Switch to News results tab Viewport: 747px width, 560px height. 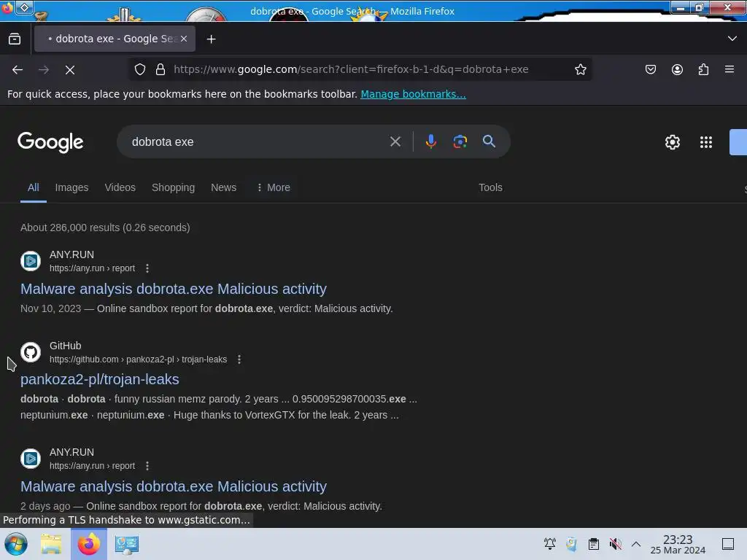click(223, 187)
